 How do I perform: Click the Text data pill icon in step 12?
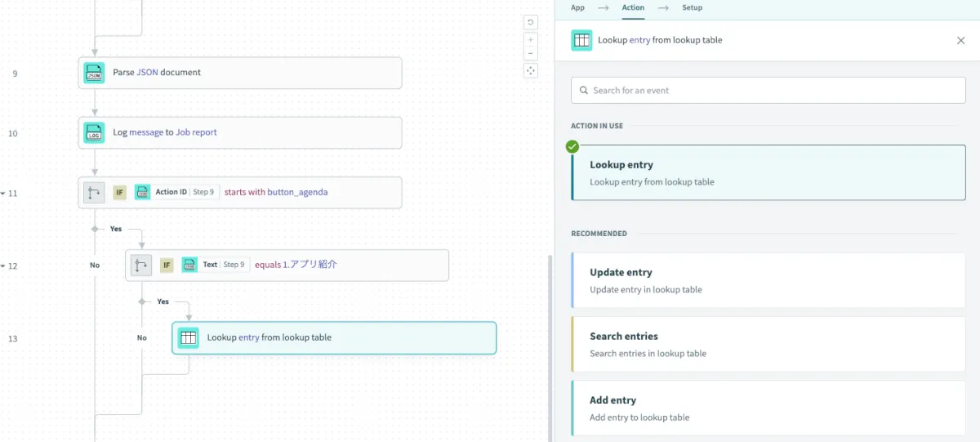point(189,265)
